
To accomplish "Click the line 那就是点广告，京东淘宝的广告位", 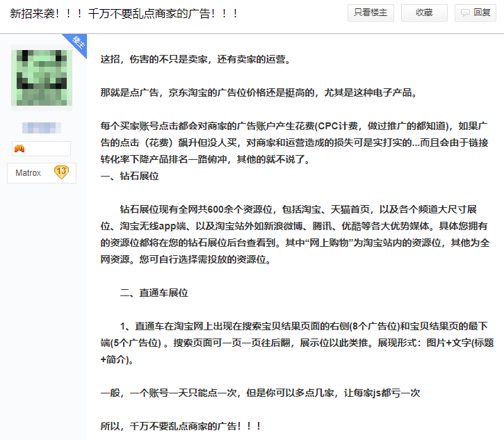I will [259, 92].
